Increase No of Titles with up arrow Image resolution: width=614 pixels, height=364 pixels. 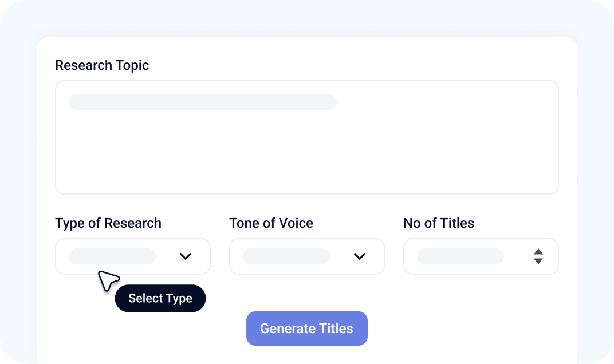tap(538, 252)
